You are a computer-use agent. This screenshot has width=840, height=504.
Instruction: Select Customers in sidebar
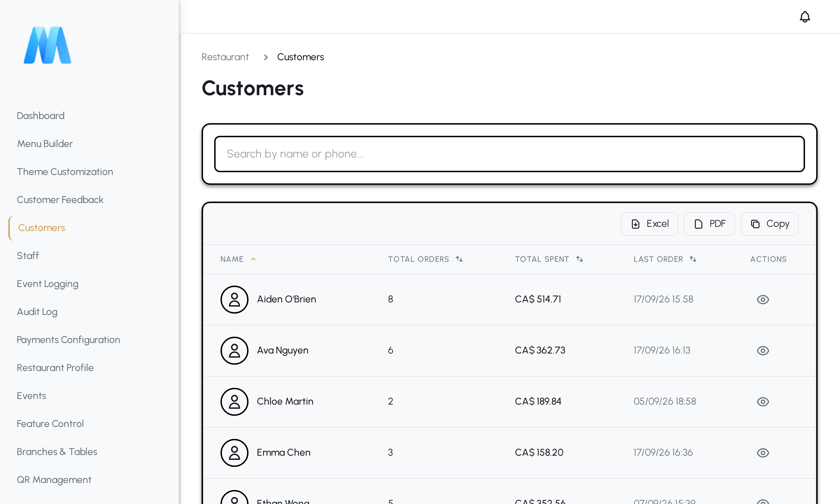pyautogui.click(x=42, y=228)
